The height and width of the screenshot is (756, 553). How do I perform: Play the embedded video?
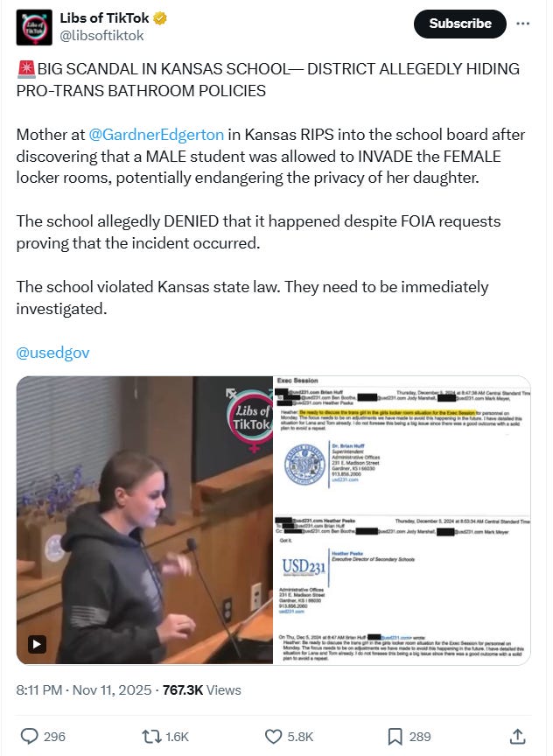pos(37,644)
